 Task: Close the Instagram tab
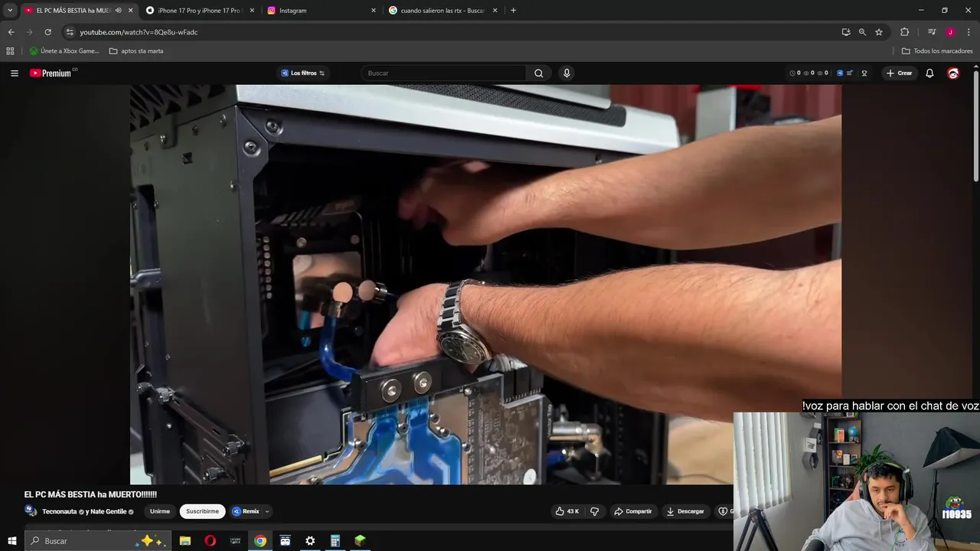[x=374, y=11]
